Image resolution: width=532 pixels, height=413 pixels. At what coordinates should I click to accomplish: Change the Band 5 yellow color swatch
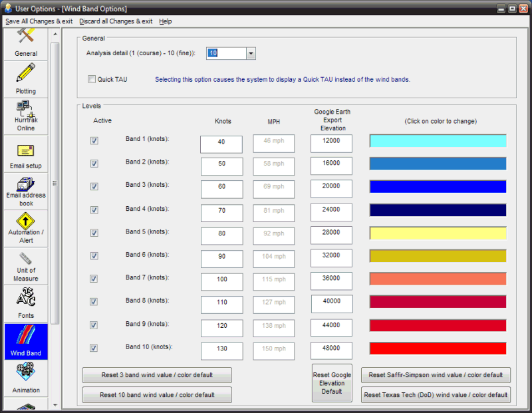[438, 233]
